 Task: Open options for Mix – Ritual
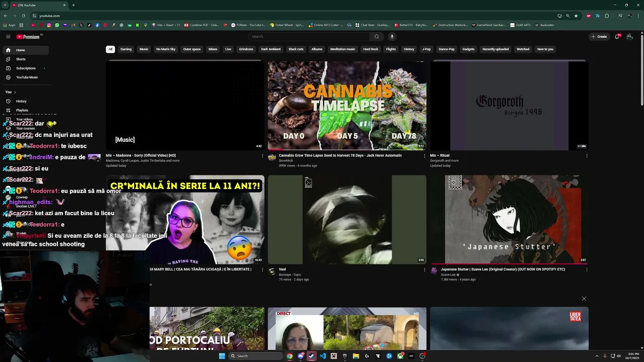point(587,156)
